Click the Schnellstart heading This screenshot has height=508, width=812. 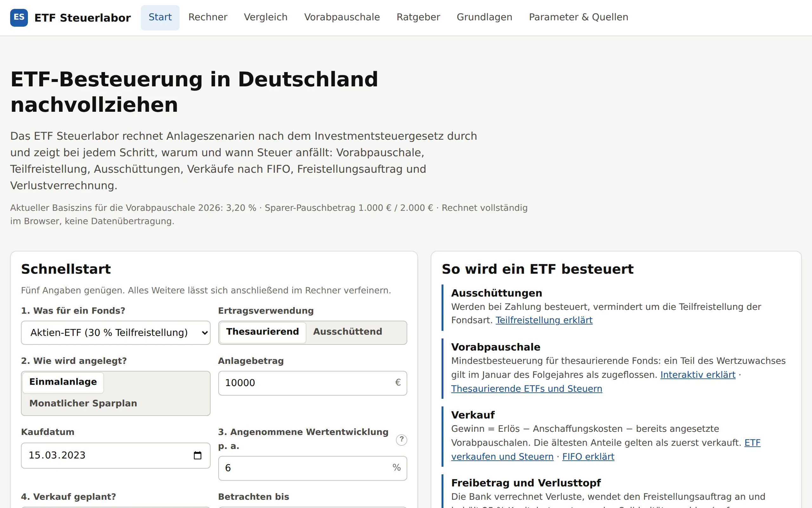(x=66, y=269)
